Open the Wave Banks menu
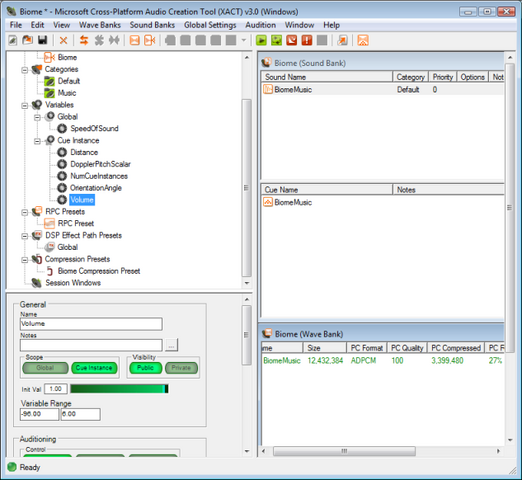Image resolution: width=522 pixels, height=480 pixels. (100, 25)
